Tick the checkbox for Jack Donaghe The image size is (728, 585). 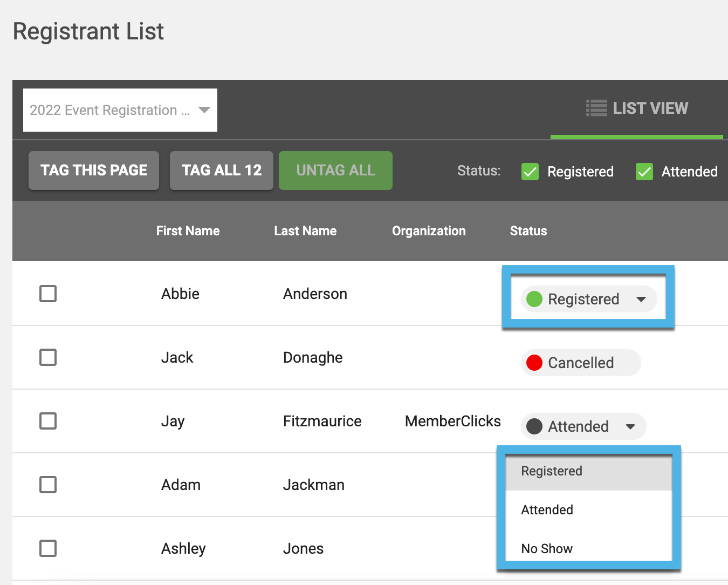[x=48, y=357]
